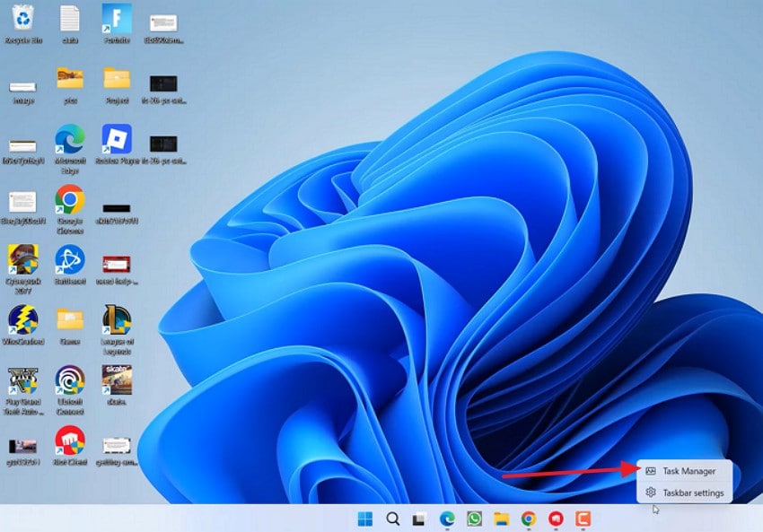Click the taskbar Search magnifier icon
Viewport: 763px width, 532px height.
[392, 519]
